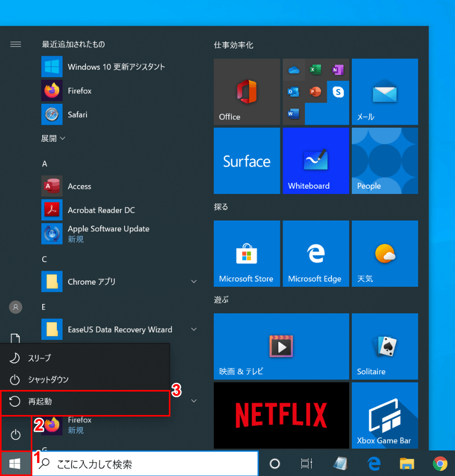Open the Documents icon in the sidebar
The width and height of the screenshot is (455, 476).
(16, 338)
